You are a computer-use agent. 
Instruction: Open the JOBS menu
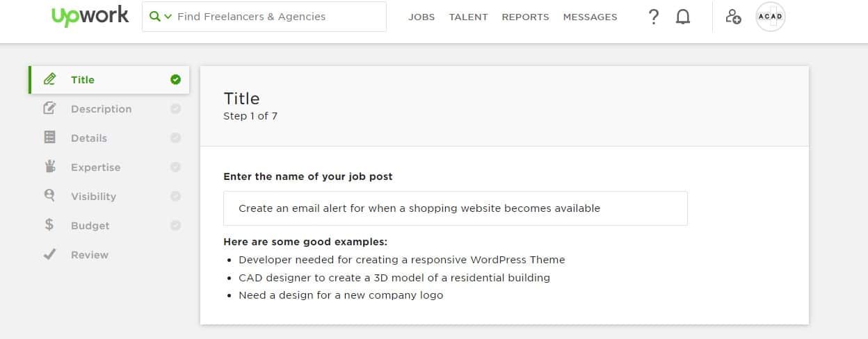(x=421, y=17)
